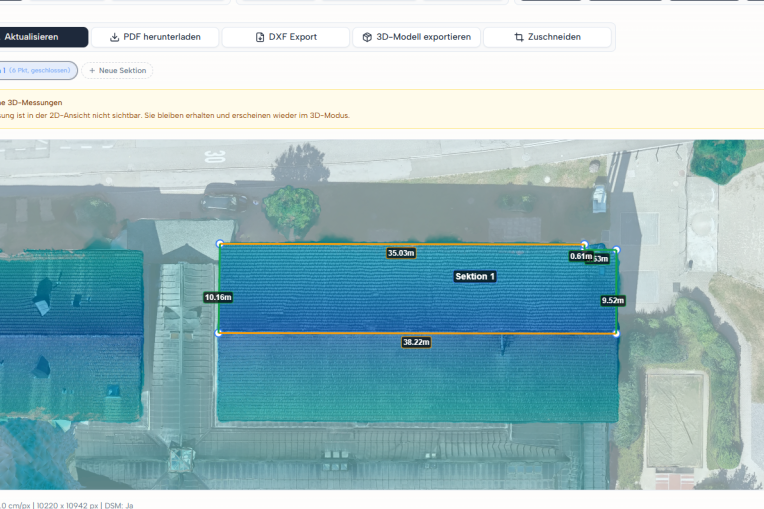This screenshot has height=509, width=764.
Task: Select the 9.52m edge length label
Action: coord(612,301)
